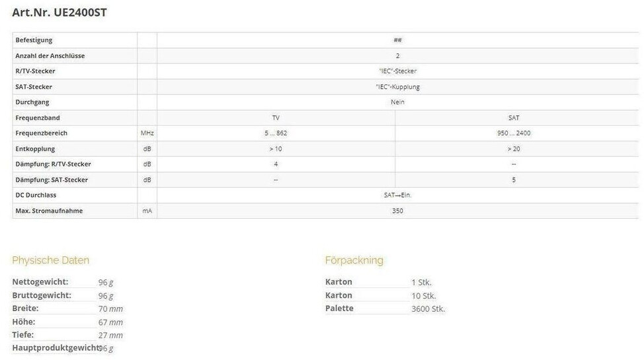Click the Anzahl der Anschlüsse label
The image size is (644, 360).
pos(50,56)
